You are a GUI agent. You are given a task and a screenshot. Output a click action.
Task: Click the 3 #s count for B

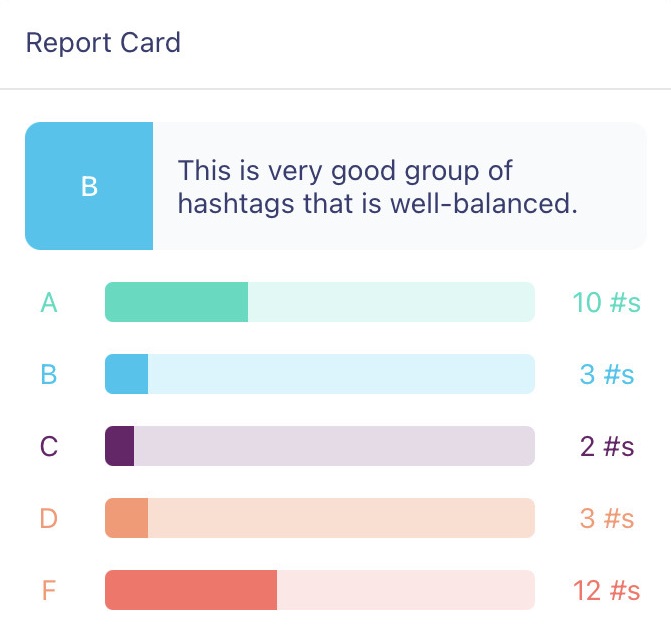[607, 374]
